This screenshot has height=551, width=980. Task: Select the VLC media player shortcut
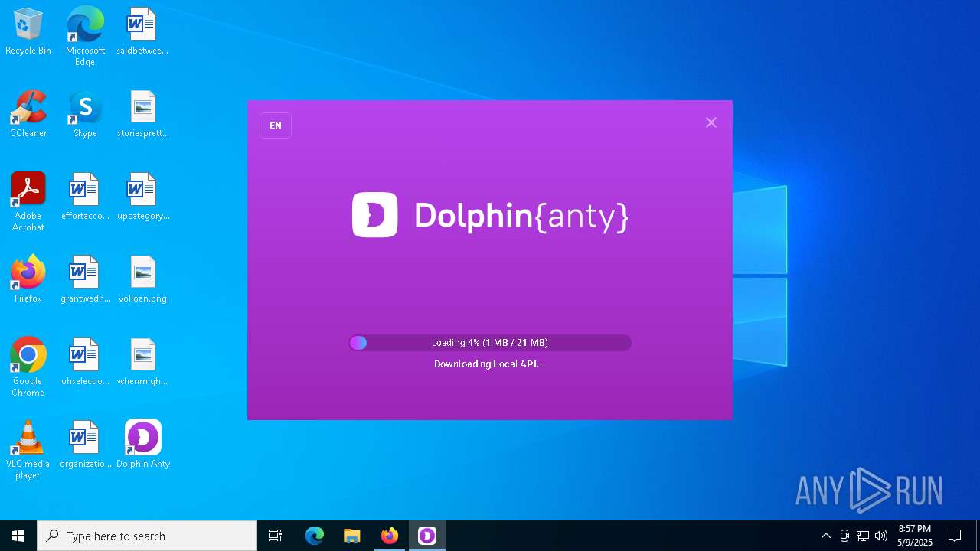(x=28, y=449)
